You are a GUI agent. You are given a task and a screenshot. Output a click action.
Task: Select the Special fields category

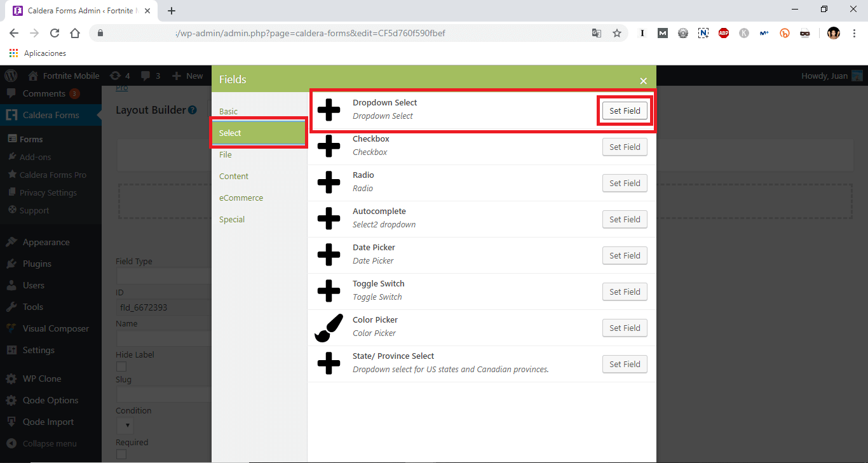(x=259, y=219)
